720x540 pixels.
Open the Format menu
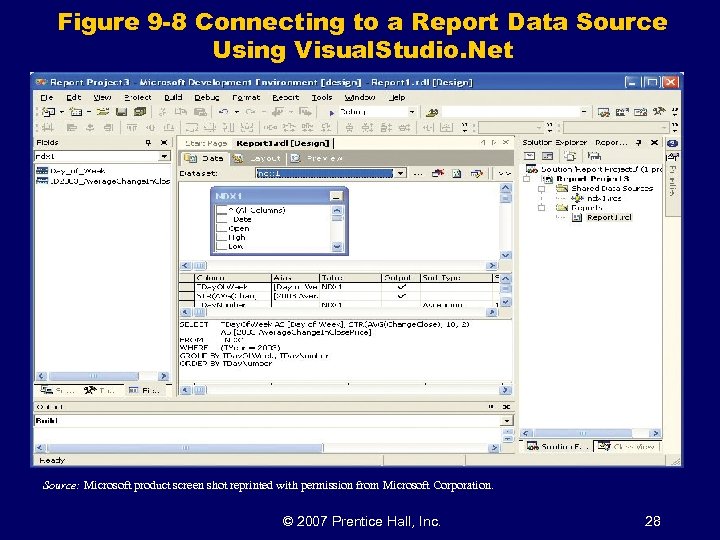pos(246,97)
